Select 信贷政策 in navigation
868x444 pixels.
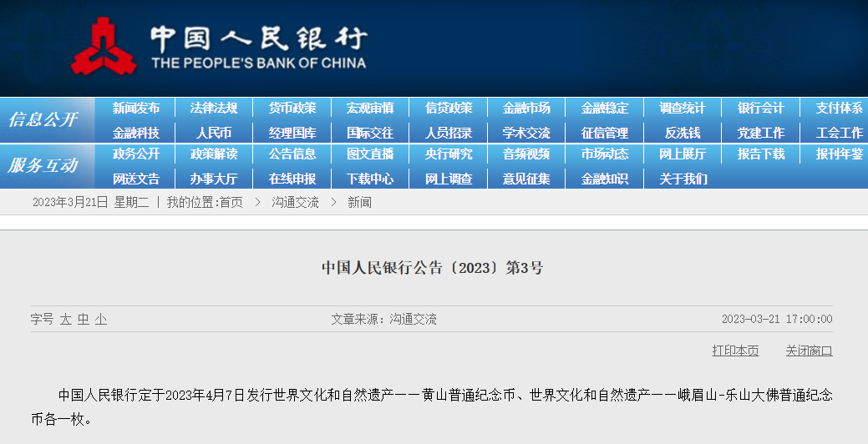[449, 108]
